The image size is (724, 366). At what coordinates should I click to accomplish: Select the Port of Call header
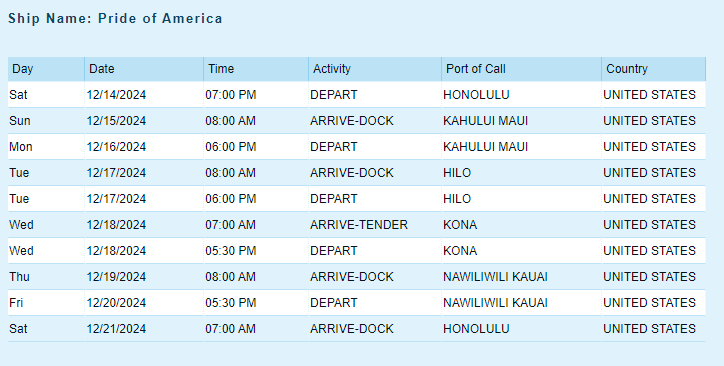(522, 69)
